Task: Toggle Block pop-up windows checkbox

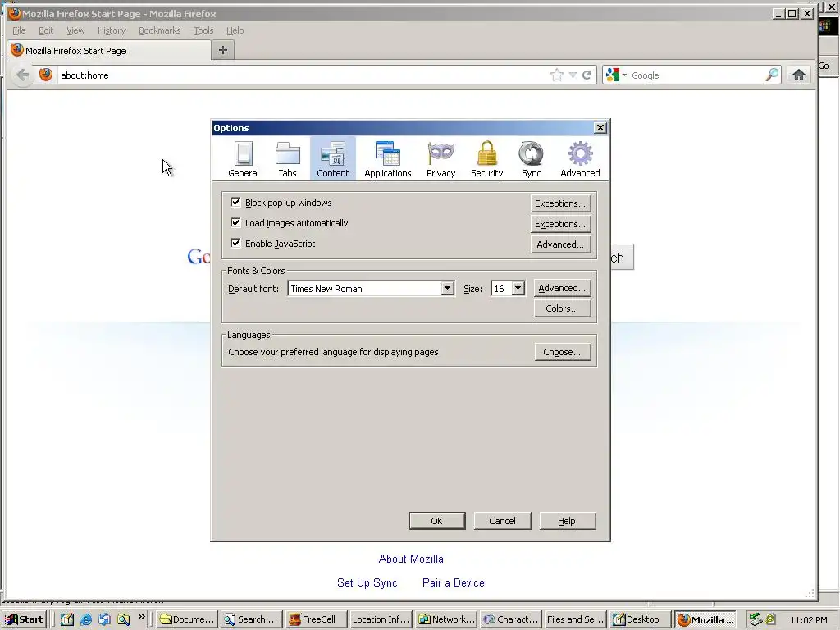Action: [235, 202]
